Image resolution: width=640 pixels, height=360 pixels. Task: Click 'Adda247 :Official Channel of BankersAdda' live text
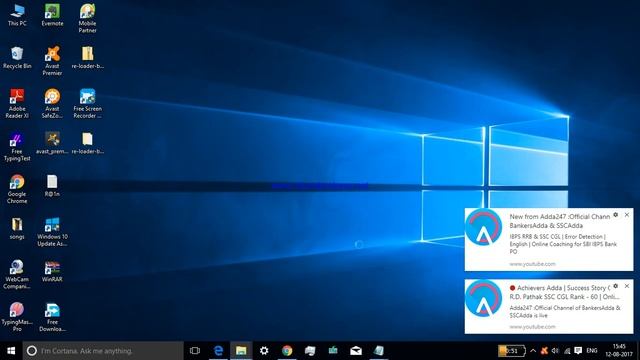[565, 312]
